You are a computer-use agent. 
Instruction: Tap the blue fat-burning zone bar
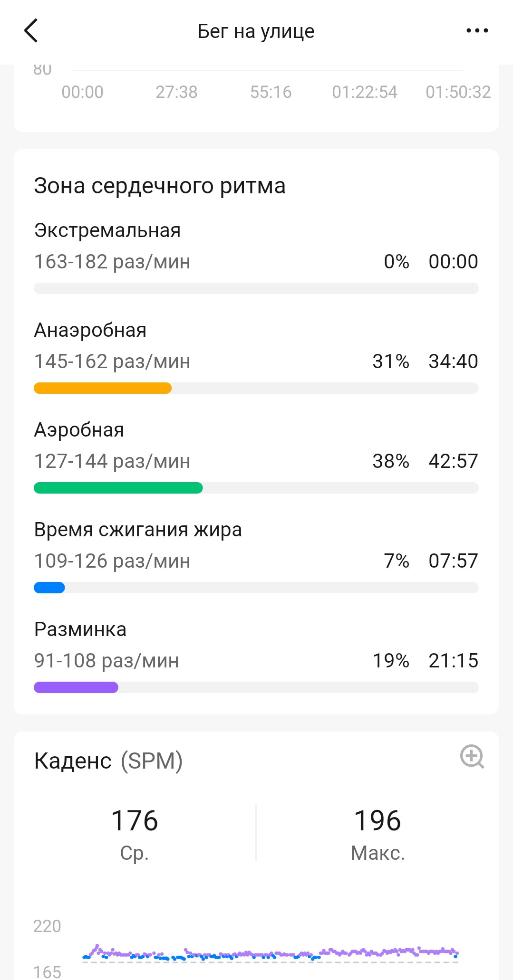49,588
